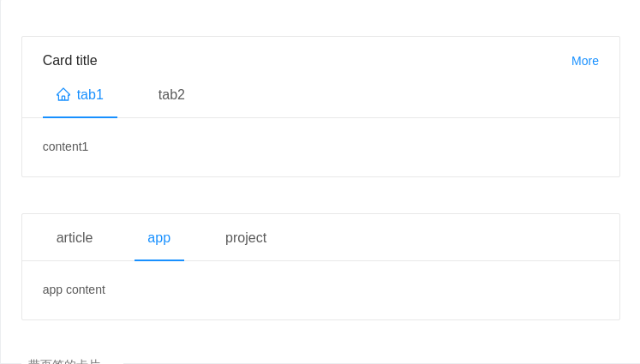The height and width of the screenshot is (364, 640).
Task: Click blank page area above the first card
Action: 320,18
